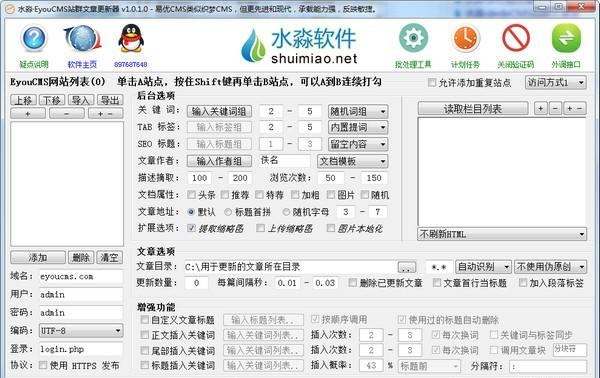Viewport: 600px width, 378px height.
Task: Enable the 允许添加重复站点 checkbox
Action: coord(432,82)
